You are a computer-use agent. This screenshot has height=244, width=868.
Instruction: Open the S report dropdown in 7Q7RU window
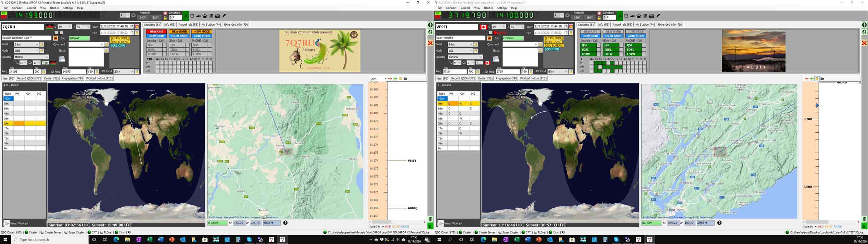tap(64, 27)
